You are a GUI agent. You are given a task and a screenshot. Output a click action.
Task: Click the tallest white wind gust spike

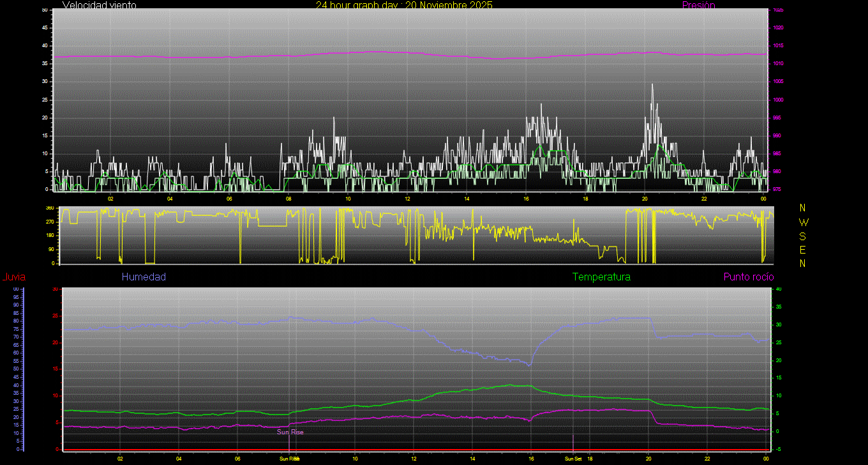click(x=652, y=86)
